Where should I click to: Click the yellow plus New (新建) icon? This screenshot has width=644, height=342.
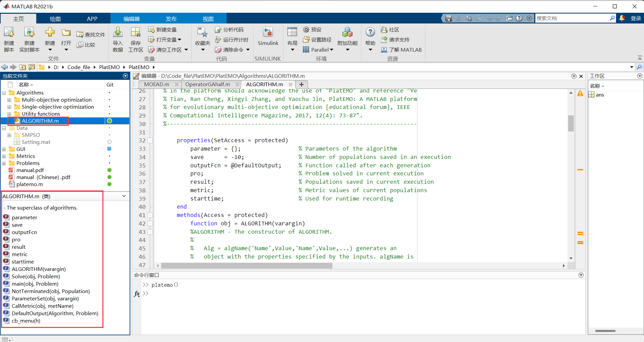tap(50, 32)
